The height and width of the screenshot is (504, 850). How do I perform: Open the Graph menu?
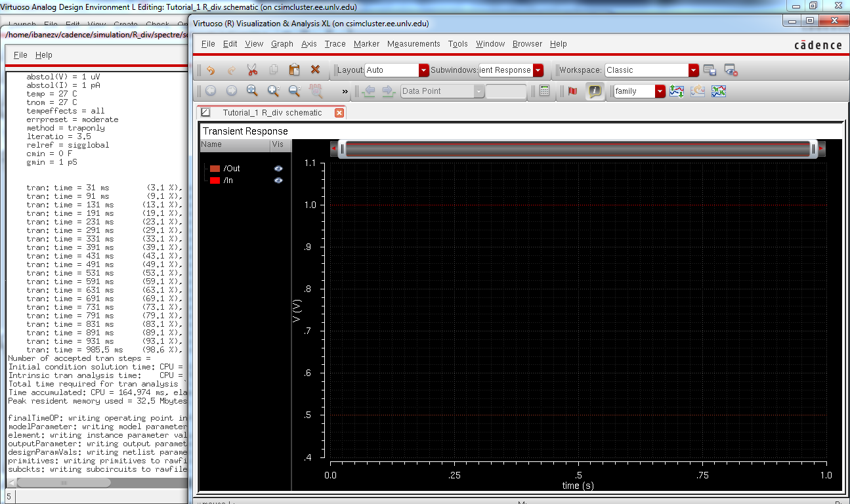(282, 44)
